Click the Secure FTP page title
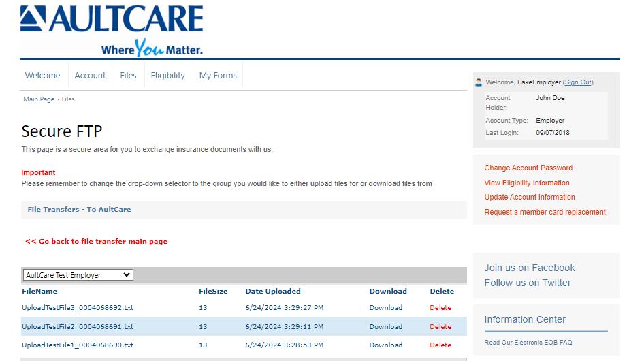This screenshot has height=361, width=644. (x=61, y=131)
